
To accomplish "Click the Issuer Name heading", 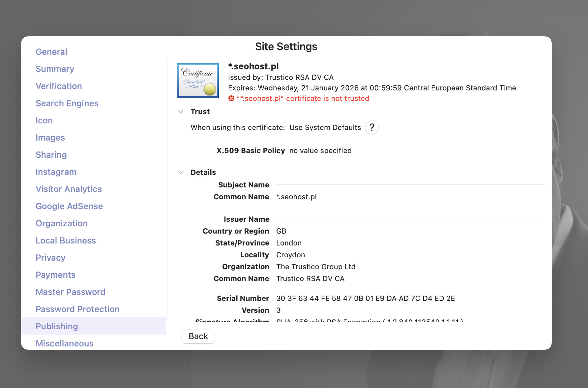I will 247,219.
